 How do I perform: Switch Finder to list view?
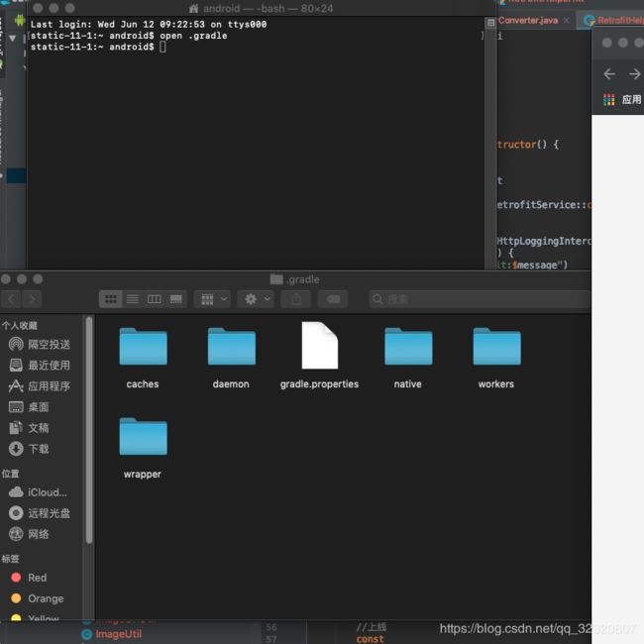(x=132, y=299)
